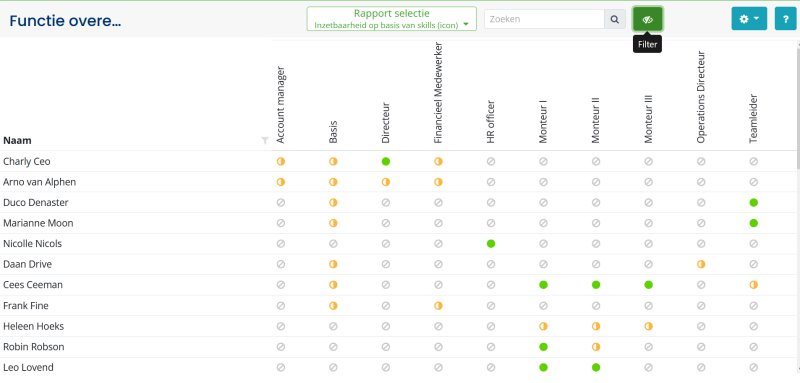The image size is (800, 383).
Task: Click Cees Ceeman's orange Teamleider icon
Action: pyautogui.click(x=754, y=285)
